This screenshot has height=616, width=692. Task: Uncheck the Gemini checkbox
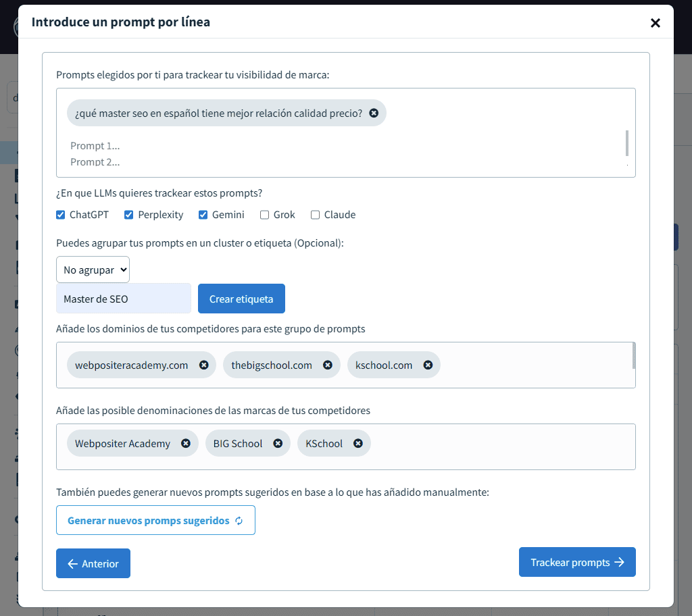[x=203, y=214]
